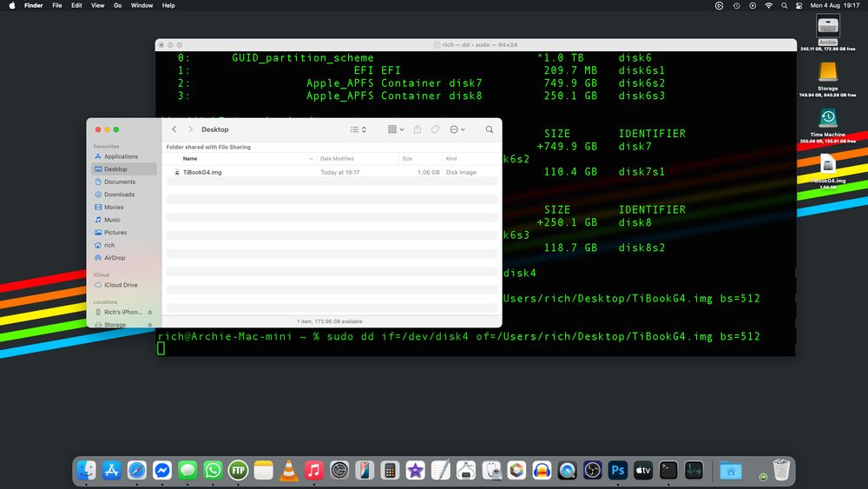Open the App Store from the Dock
The image size is (868, 489).
click(111, 471)
